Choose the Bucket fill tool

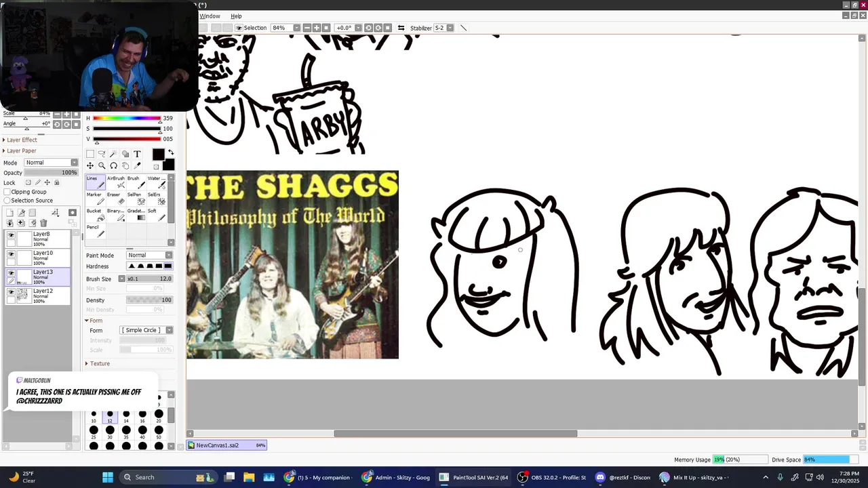(x=96, y=215)
